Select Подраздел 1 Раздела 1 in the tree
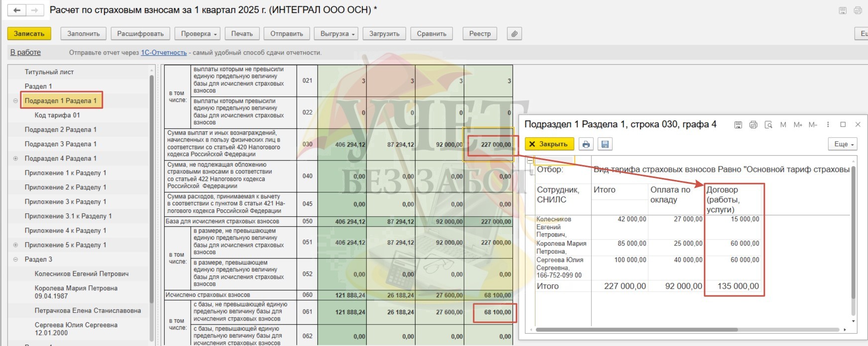 click(61, 101)
